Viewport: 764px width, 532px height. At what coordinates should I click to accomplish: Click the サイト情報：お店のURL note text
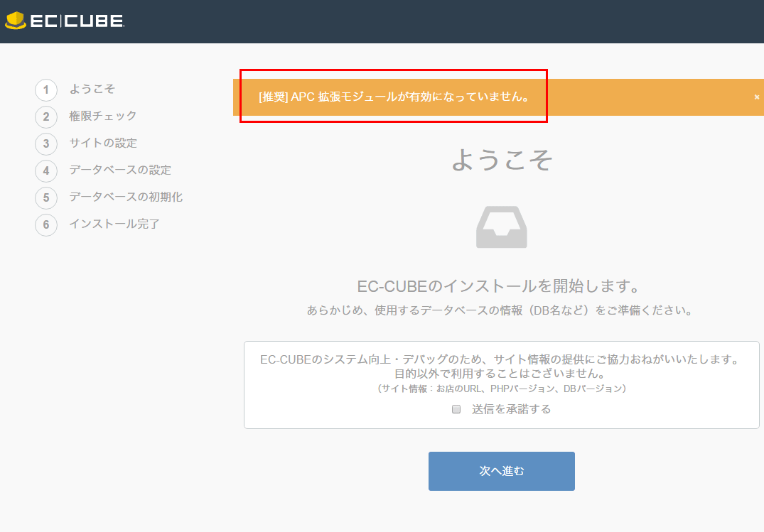pos(501,389)
